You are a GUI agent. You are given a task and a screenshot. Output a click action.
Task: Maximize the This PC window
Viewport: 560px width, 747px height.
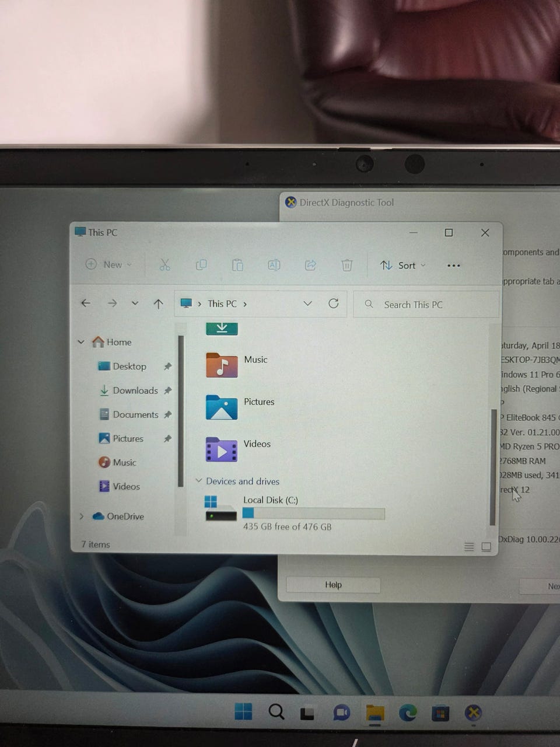[449, 232]
